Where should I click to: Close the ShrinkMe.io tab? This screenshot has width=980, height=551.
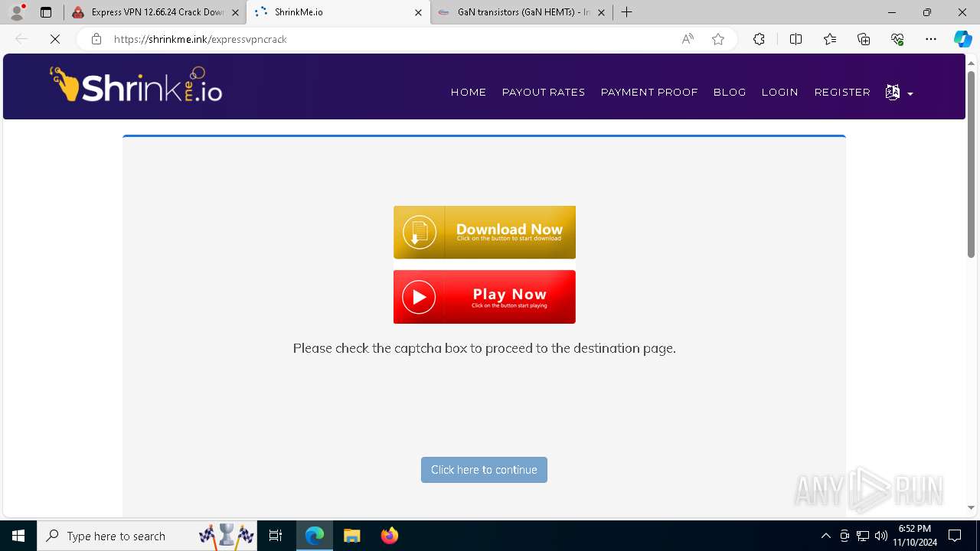click(x=418, y=12)
